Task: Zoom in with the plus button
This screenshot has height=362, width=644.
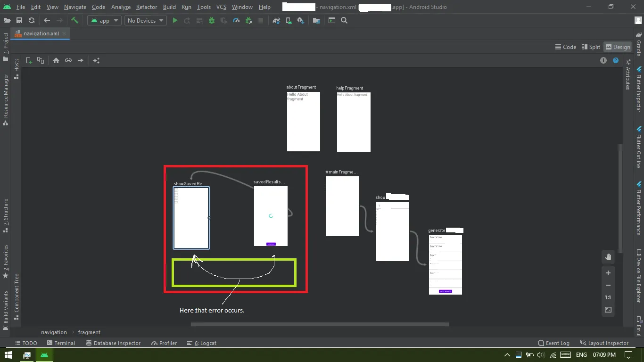Action: pyautogui.click(x=608, y=273)
